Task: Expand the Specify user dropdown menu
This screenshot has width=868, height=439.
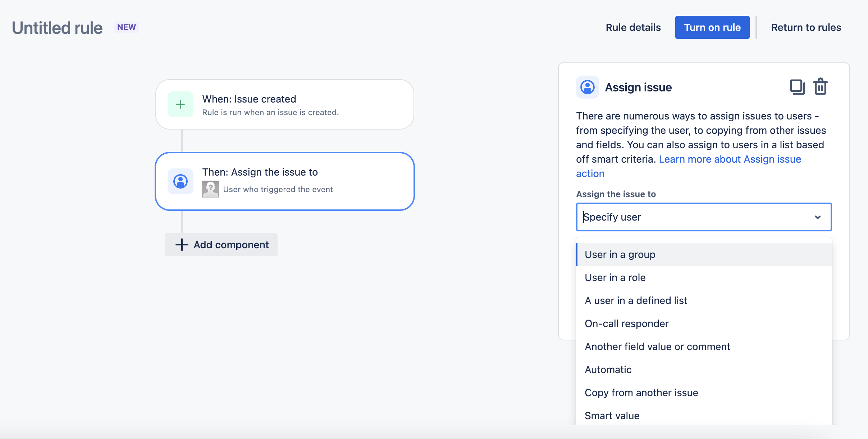Action: [704, 217]
